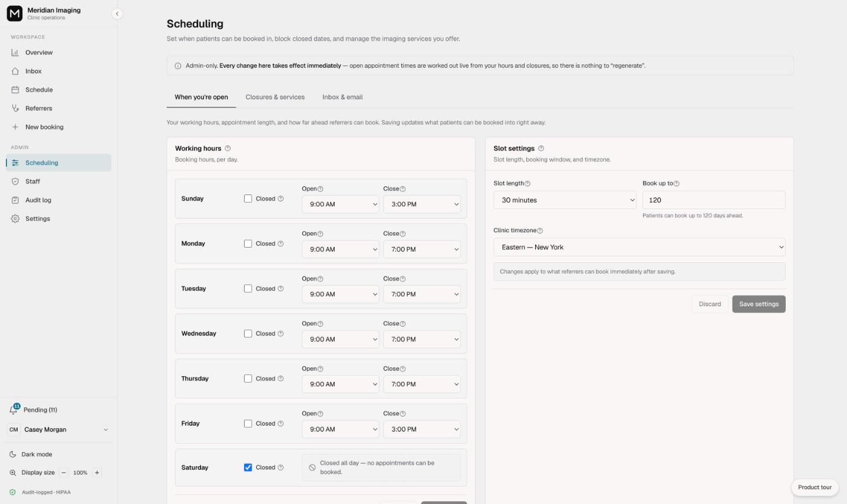Open Overview via its chart icon
The image size is (847, 504).
(x=15, y=52)
